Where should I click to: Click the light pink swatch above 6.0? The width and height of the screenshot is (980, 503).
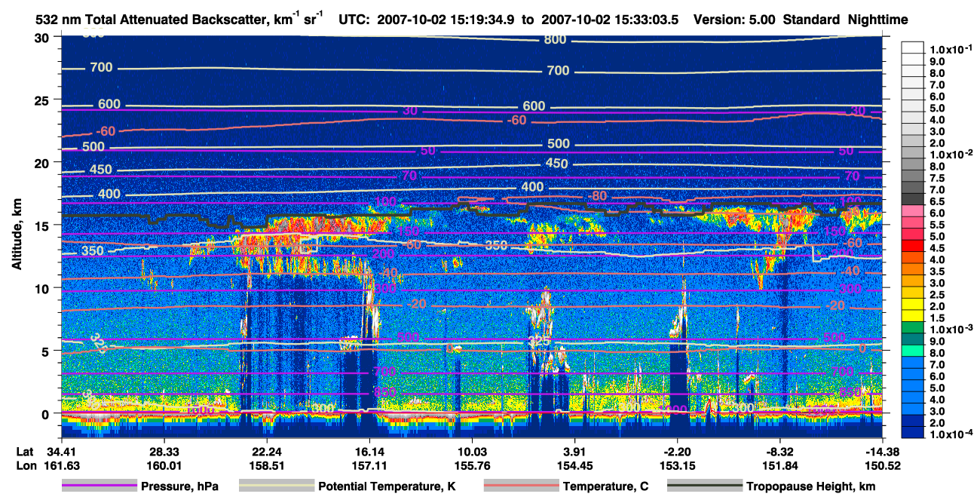[x=913, y=212]
